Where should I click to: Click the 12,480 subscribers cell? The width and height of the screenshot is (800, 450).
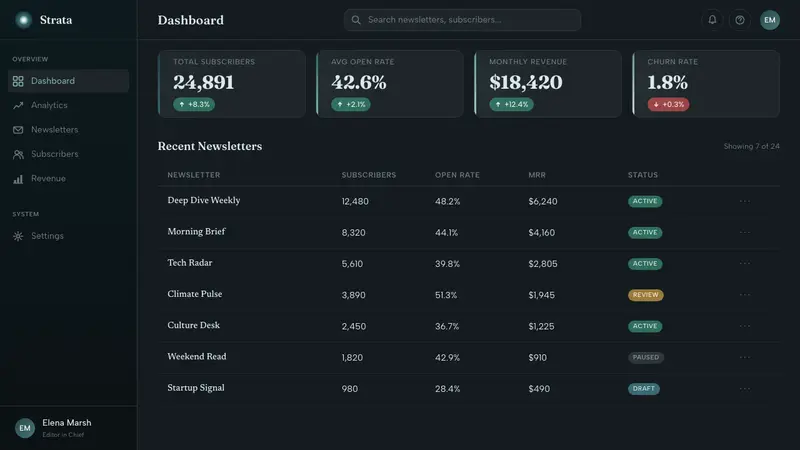pyautogui.click(x=355, y=202)
